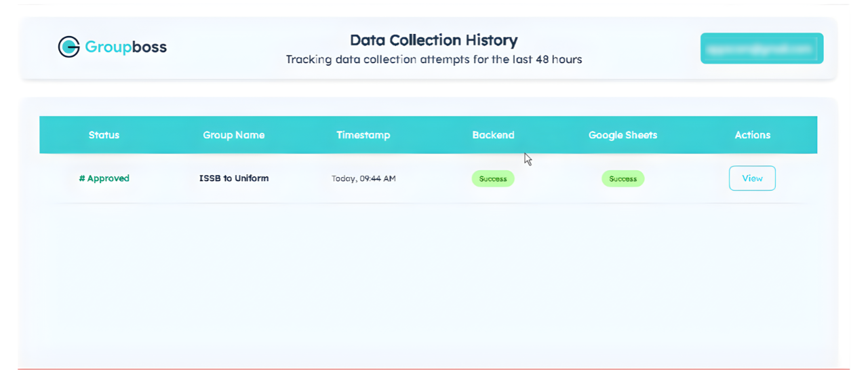Viewport: 868px width, 373px height.
Task: Click the hash symbol before Approved
Action: 81,178
